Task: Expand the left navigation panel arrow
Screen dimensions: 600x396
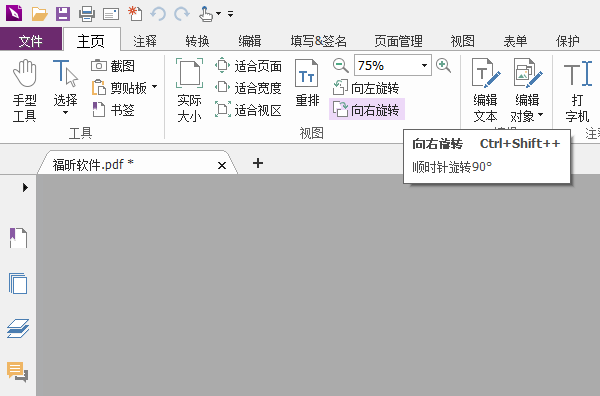Action: click(25, 187)
